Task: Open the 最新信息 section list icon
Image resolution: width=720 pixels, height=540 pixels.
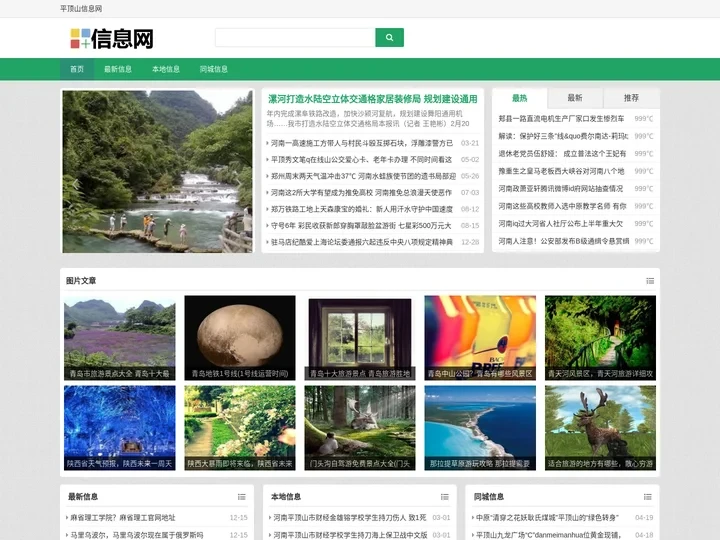Action: (242, 497)
